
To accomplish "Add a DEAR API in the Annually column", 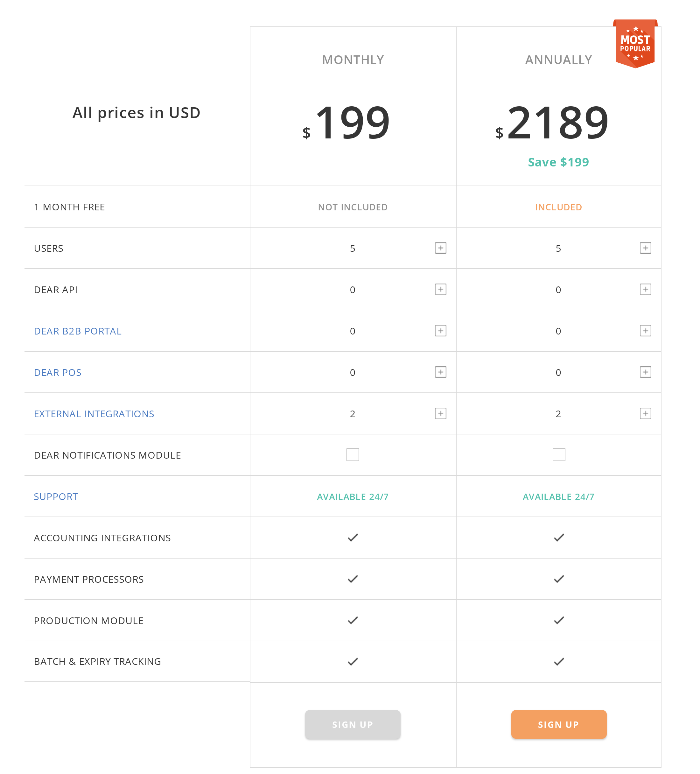I will [646, 290].
